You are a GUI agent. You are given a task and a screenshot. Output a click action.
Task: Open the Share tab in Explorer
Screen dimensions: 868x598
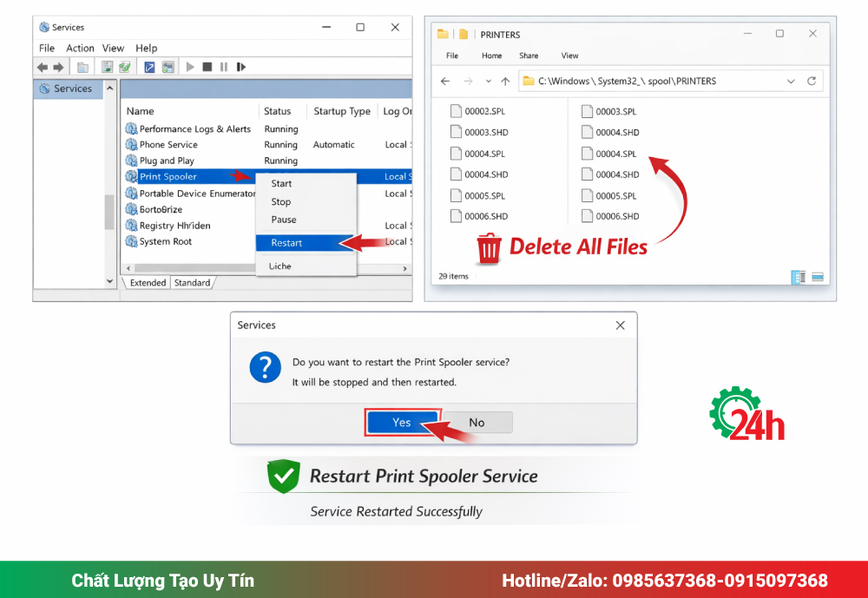pos(529,56)
